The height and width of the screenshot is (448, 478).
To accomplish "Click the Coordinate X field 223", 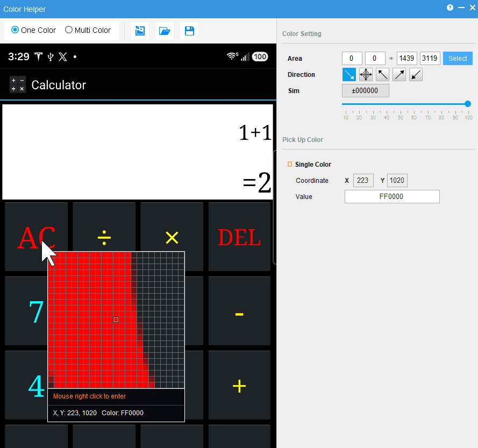I will click(363, 180).
